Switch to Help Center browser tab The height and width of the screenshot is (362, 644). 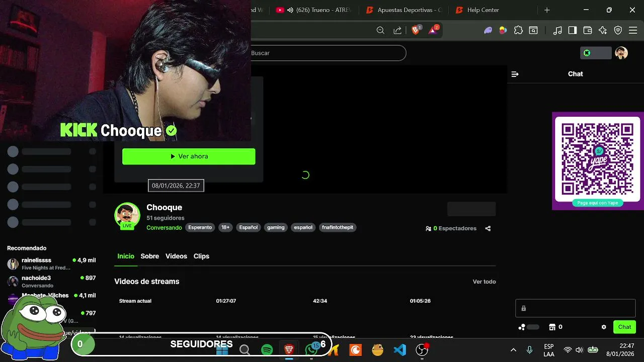tap(477, 10)
